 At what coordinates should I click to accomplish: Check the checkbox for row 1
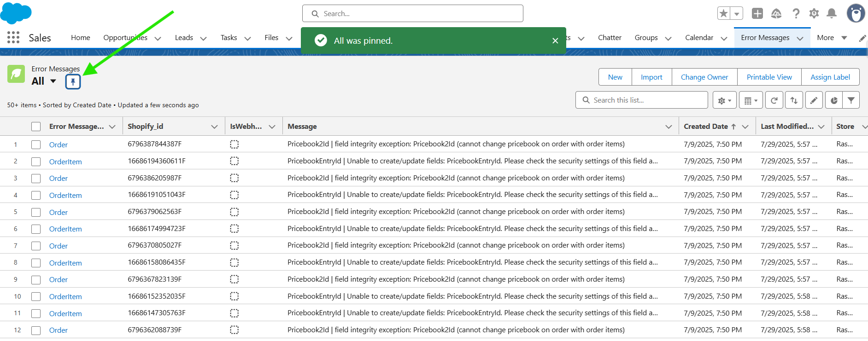[x=36, y=144]
